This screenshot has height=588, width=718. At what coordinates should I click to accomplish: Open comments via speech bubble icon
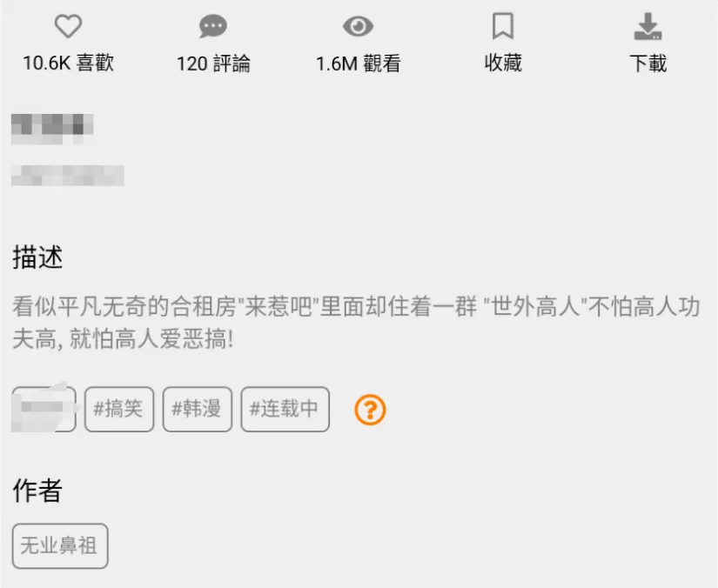coord(213,26)
